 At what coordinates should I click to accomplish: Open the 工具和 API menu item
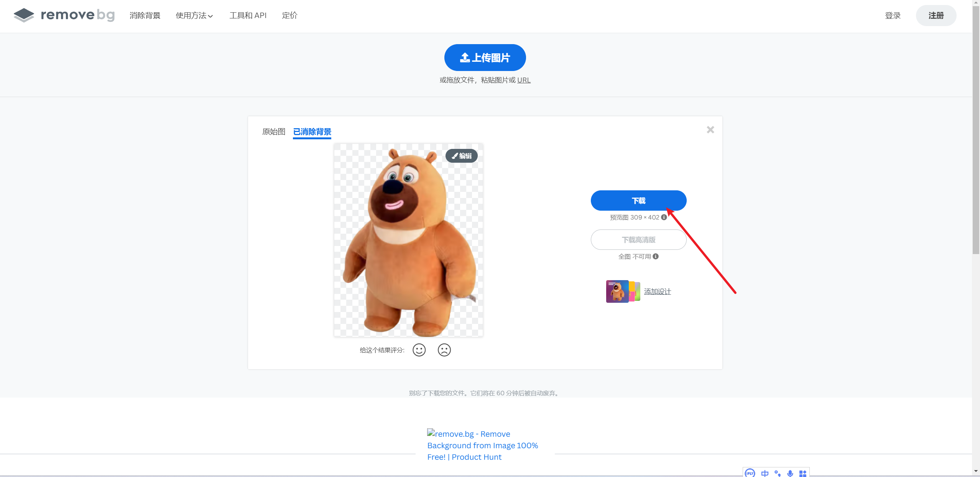[x=248, y=15]
